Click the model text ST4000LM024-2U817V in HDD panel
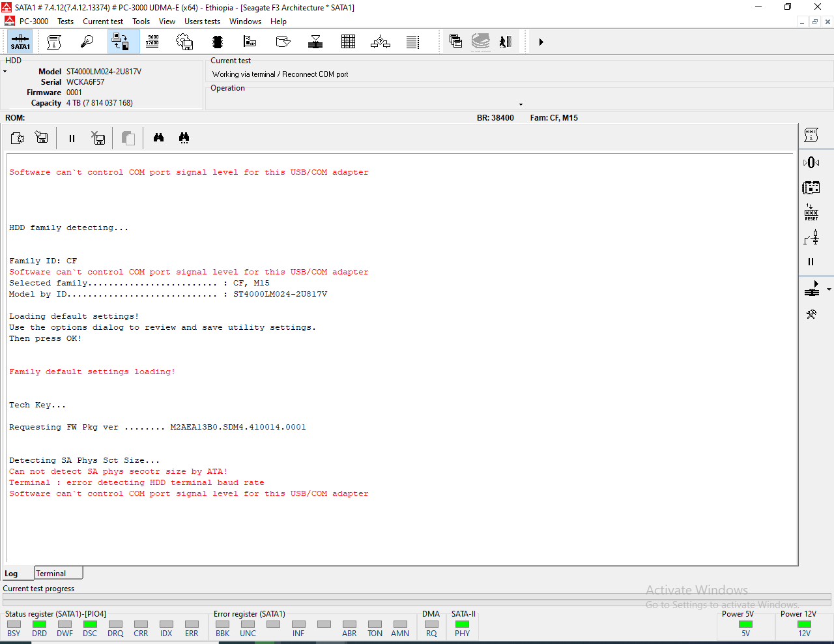Viewport: 834px width, 644px height. [x=104, y=72]
